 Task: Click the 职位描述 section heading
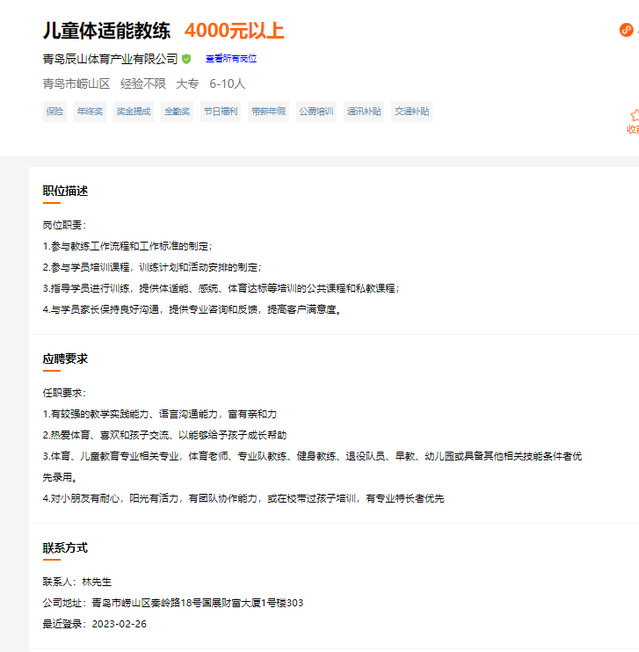click(65, 191)
